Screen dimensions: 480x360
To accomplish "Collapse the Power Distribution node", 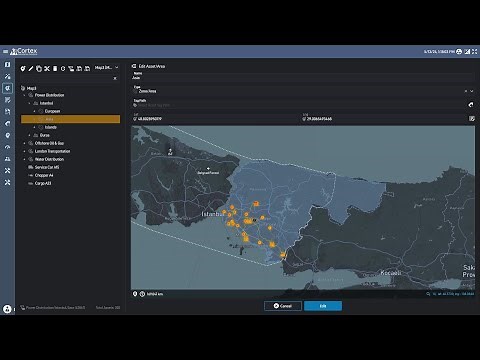I will coord(24,95).
